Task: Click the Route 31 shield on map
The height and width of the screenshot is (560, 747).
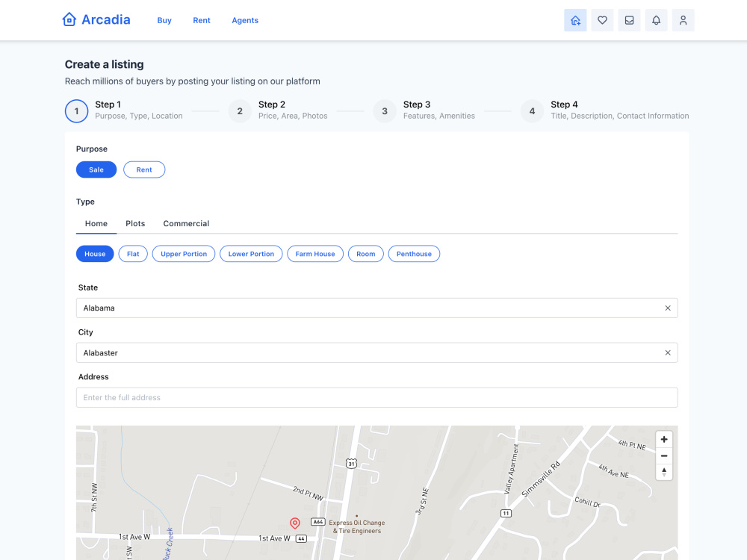Action: (x=351, y=464)
